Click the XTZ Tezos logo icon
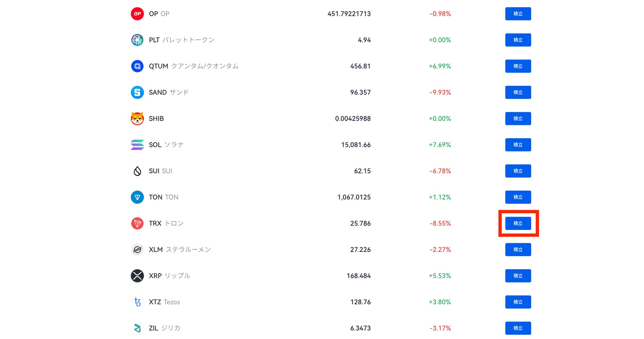 click(137, 302)
